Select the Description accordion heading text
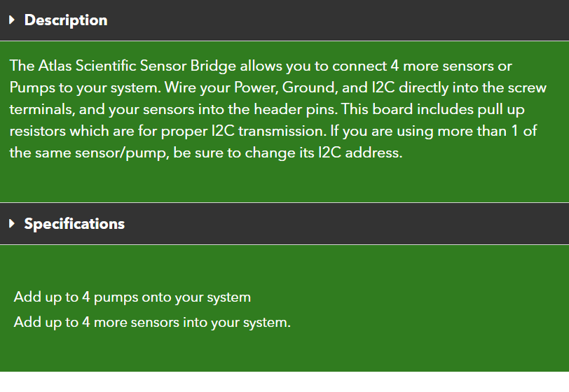 (66, 20)
